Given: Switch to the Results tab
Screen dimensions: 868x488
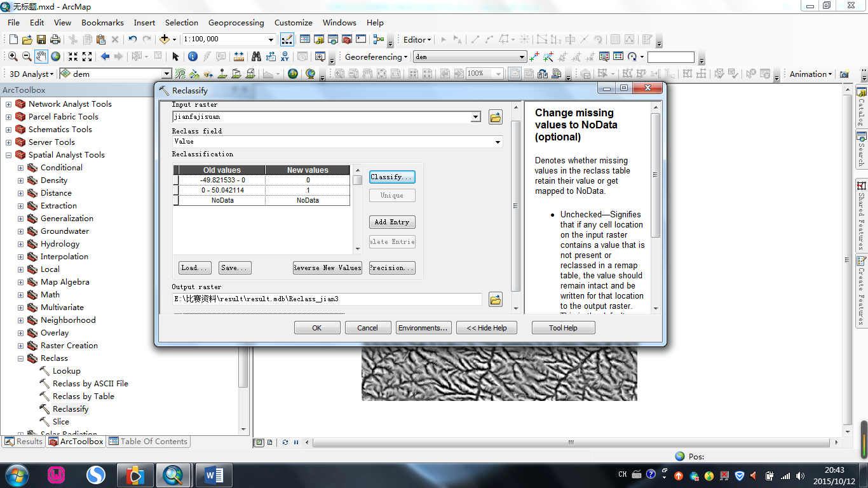Looking at the screenshot, I should (24, 442).
